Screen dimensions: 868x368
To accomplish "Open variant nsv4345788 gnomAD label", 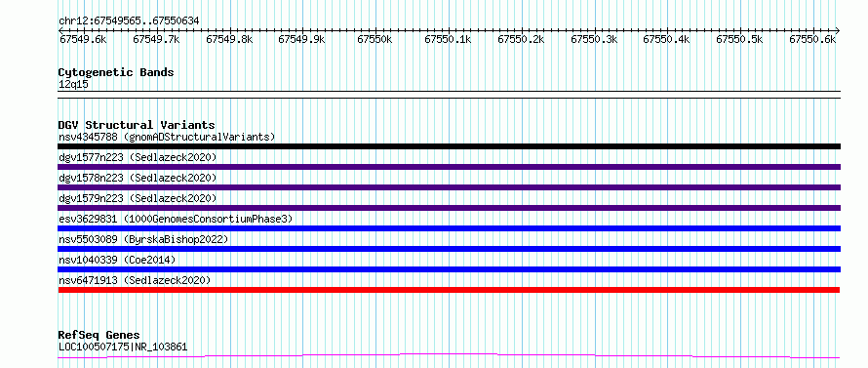I will click(x=167, y=137).
